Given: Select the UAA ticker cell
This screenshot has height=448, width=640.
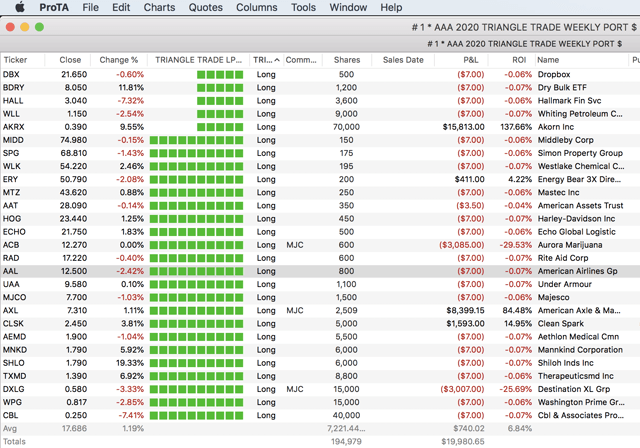Looking at the screenshot, I should click(11, 284).
